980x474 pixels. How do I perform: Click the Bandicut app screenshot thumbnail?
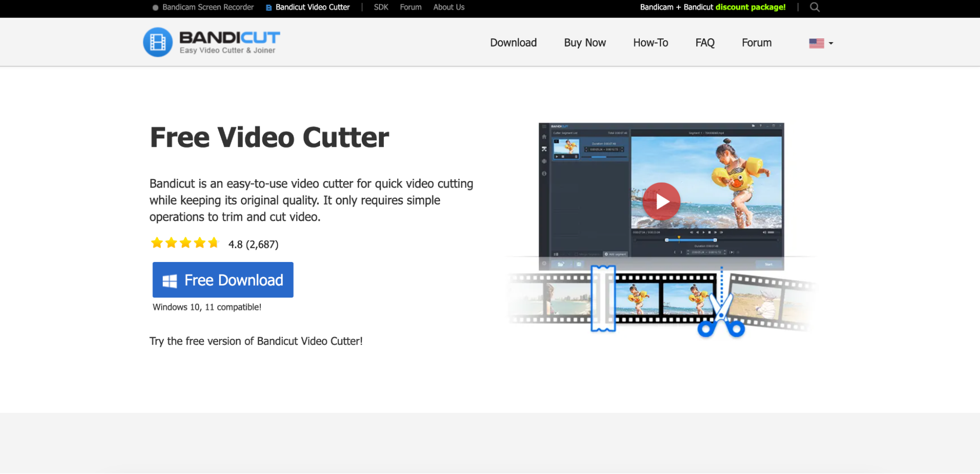tap(661, 196)
